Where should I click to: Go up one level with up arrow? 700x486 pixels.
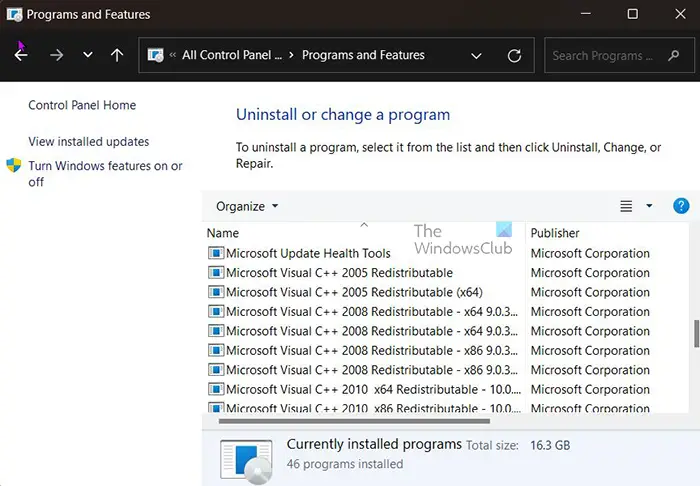coord(117,55)
